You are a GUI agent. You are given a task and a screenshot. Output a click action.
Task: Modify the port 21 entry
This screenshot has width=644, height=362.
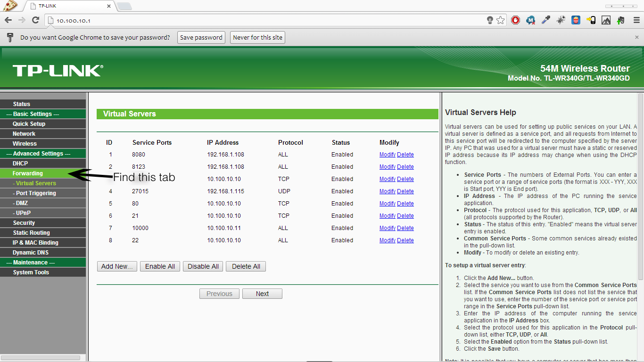click(x=388, y=216)
